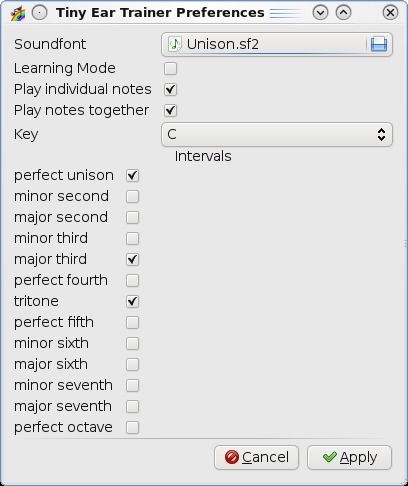The width and height of the screenshot is (408, 486).
Task: Uncheck Play notes together
Action: tap(170, 110)
